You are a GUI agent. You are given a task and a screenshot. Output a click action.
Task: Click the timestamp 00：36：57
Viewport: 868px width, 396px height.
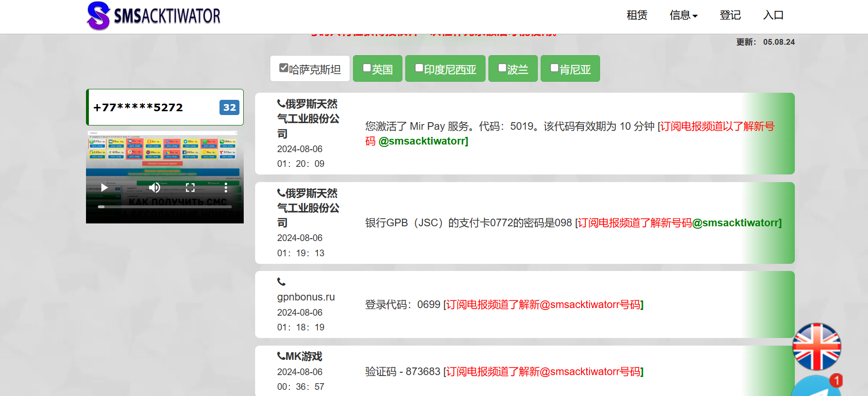[301, 387]
